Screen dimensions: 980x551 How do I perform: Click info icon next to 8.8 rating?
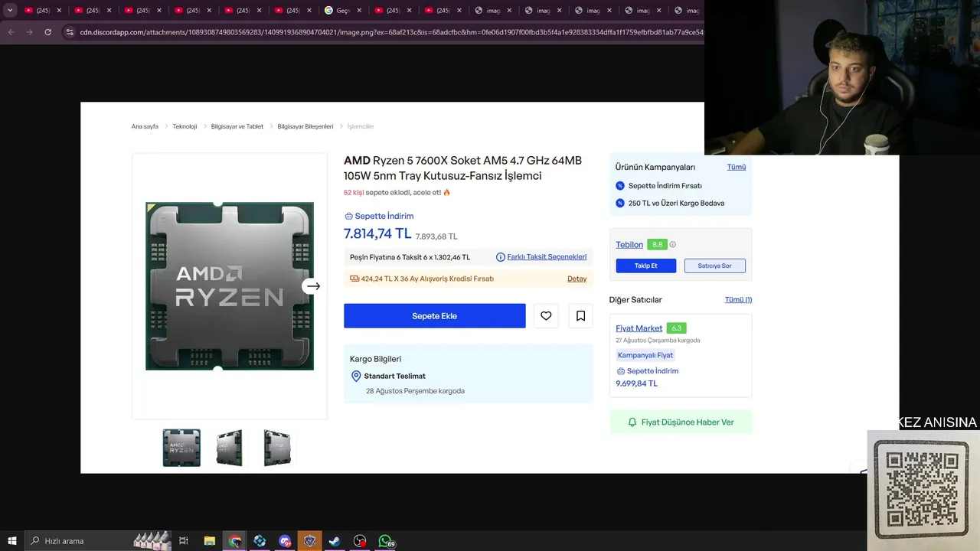(673, 245)
